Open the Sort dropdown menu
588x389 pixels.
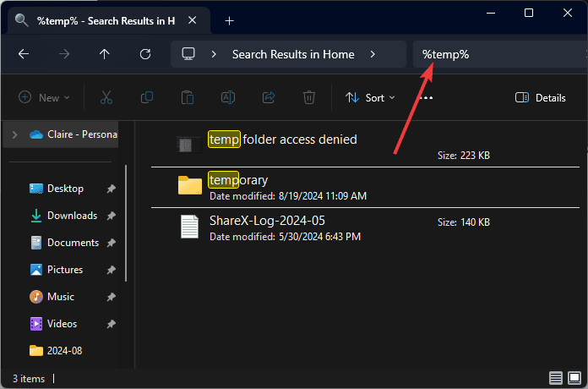coord(370,97)
